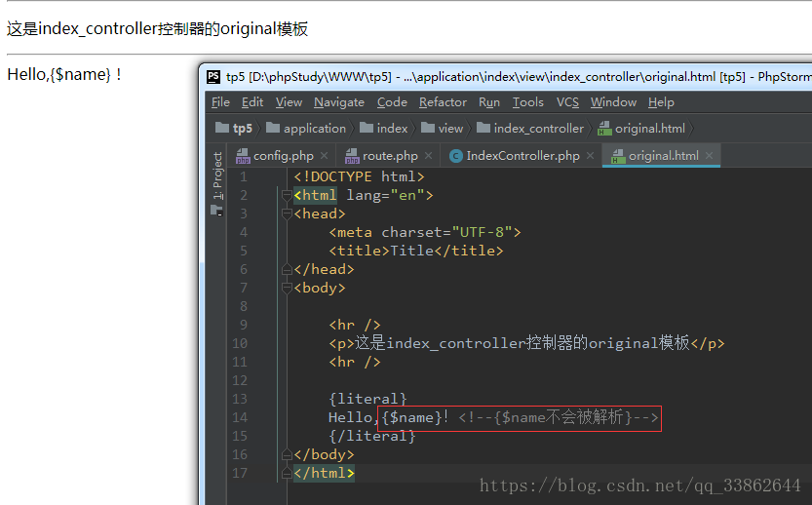The image size is (812, 505).
Task: Click line number 14 in the gutter
Action: pos(240,417)
